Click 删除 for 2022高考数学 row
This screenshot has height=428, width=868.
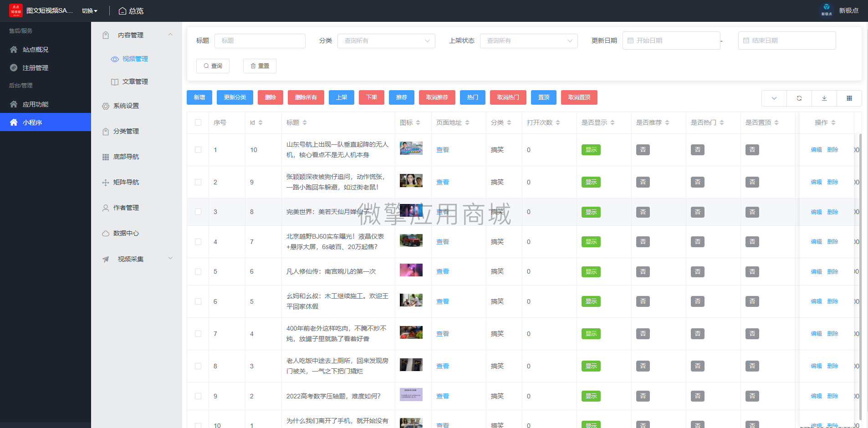click(833, 396)
